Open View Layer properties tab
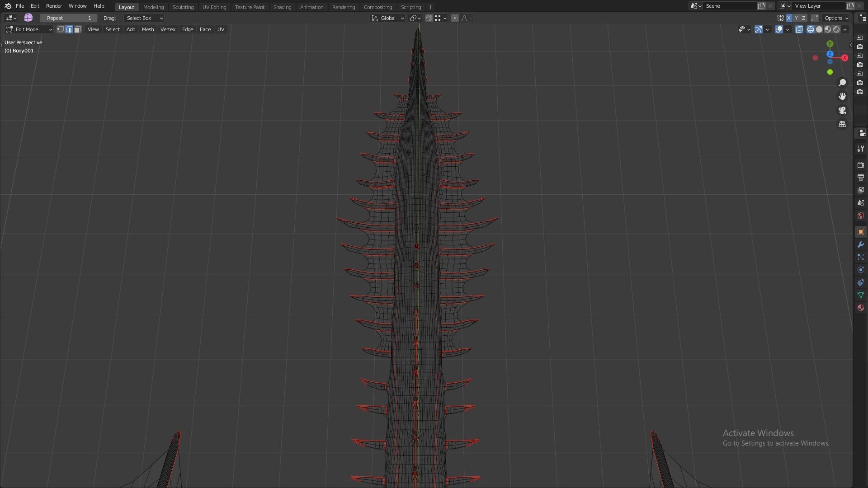Viewport: 868px width, 488px height. 861,190
